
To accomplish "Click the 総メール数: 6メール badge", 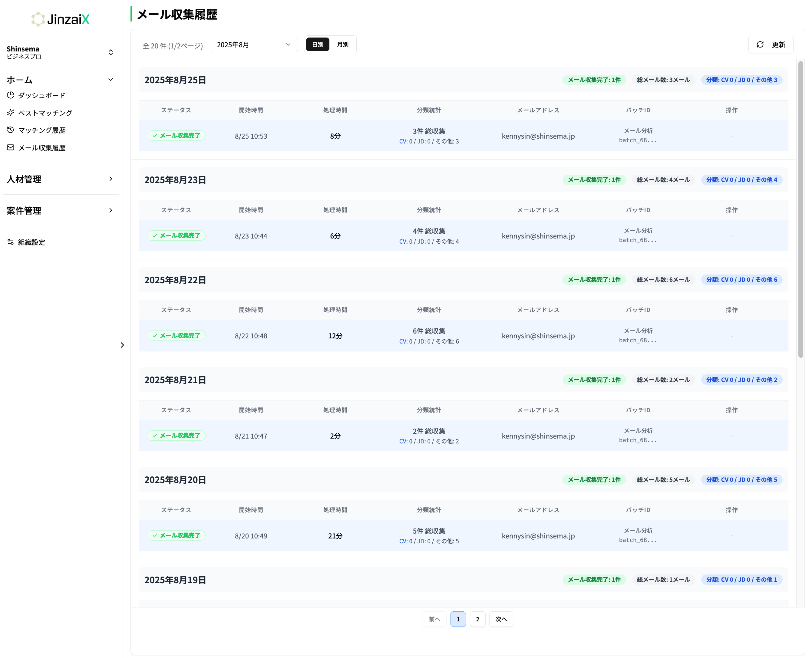I will click(663, 280).
